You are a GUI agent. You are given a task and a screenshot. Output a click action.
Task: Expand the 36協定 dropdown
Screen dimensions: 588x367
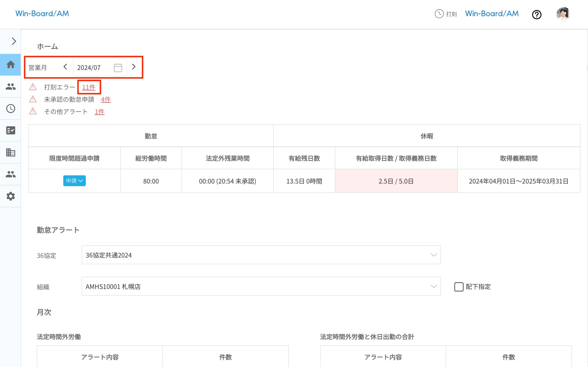click(261, 255)
